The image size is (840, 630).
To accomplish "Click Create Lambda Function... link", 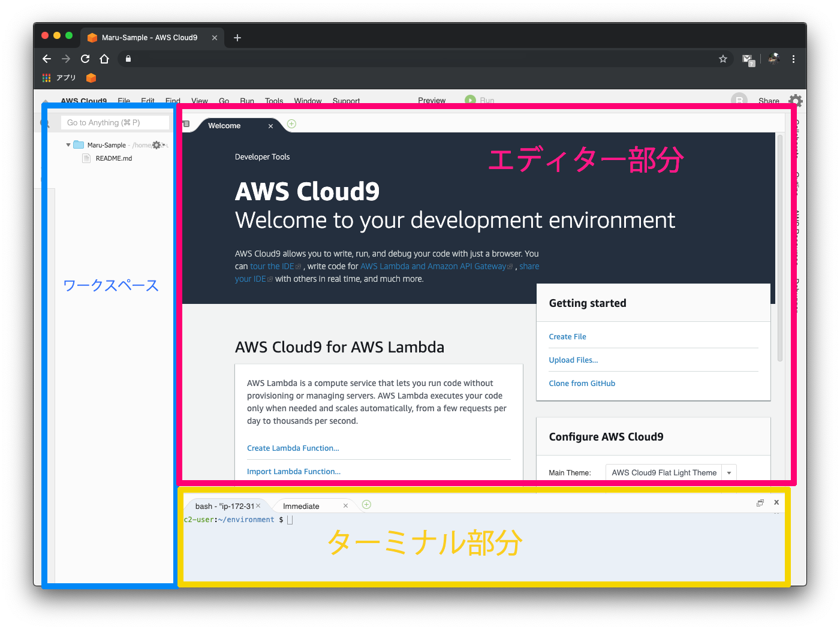I will click(x=293, y=448).
